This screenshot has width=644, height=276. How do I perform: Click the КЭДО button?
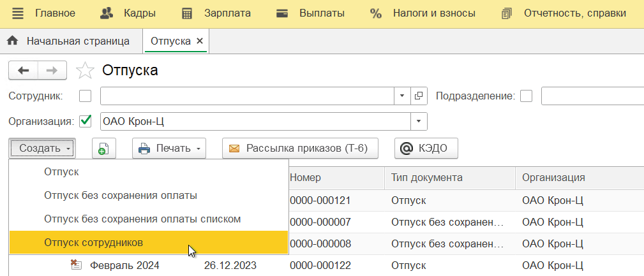(426, 148)
